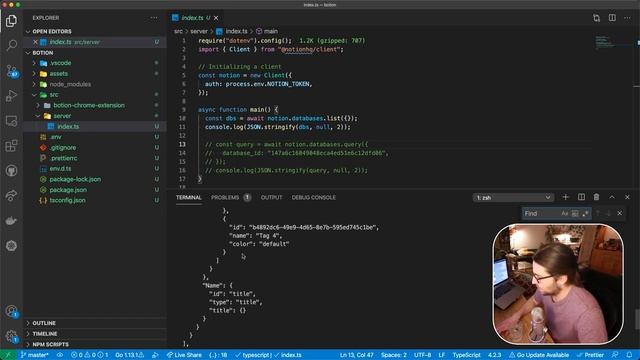Viewport: 640px width, 360px height.
Task: Expand the NPM Scripts section
Action: 95,344
